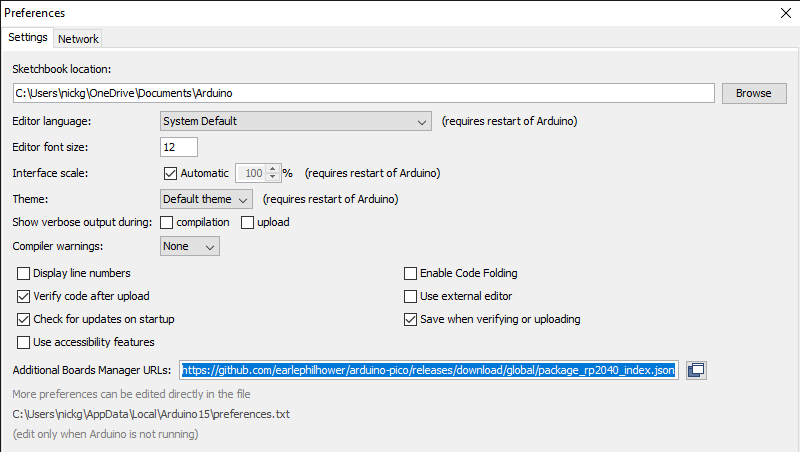Screen dimensions: 800x452
Task: Select the Settings tab
Action: [x=28, y=38]
